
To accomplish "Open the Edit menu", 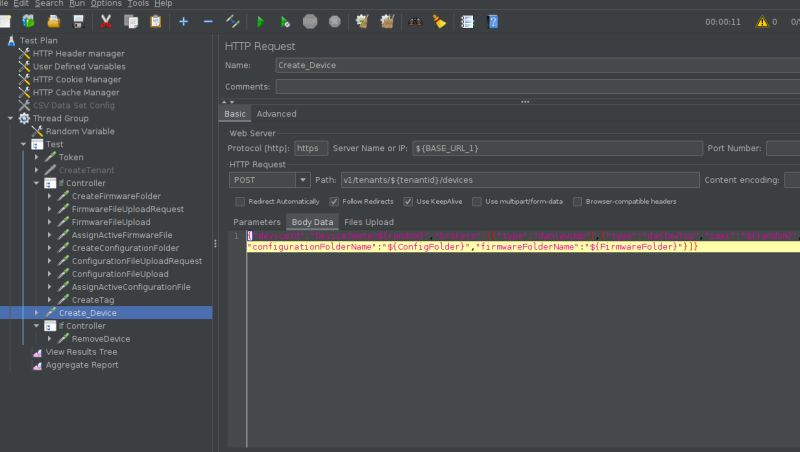I will (x=21, y=4).
